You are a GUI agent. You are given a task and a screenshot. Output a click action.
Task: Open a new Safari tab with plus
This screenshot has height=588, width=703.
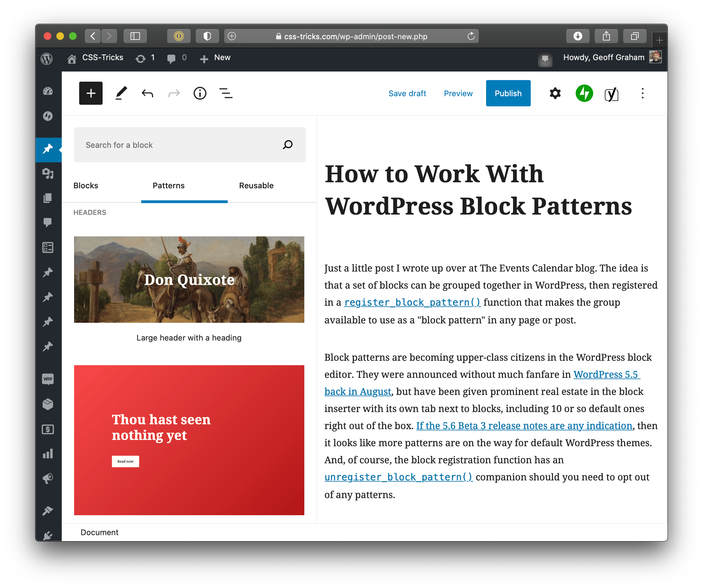click(659, 40)
